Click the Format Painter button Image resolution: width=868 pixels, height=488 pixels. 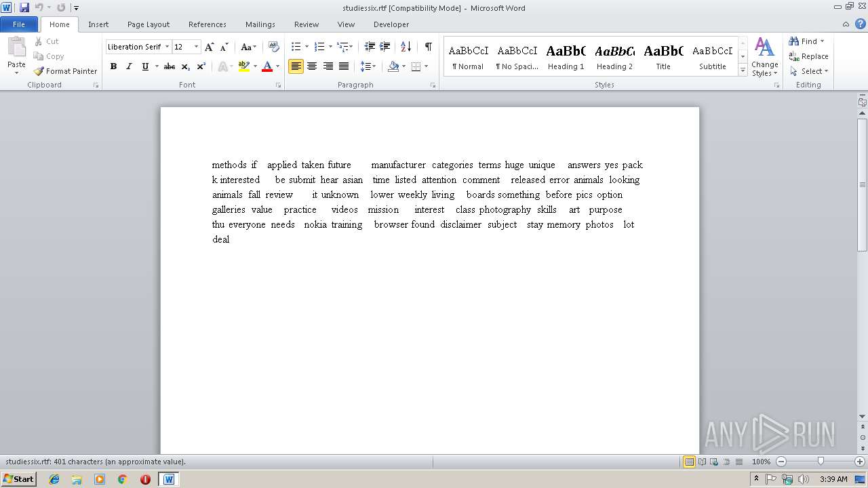tap(65, 71)
